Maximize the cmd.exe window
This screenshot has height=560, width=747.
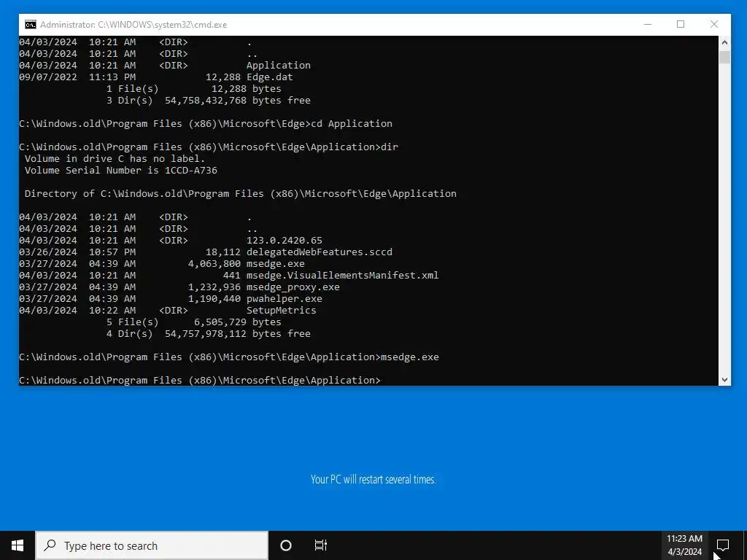tap(681, 24)
